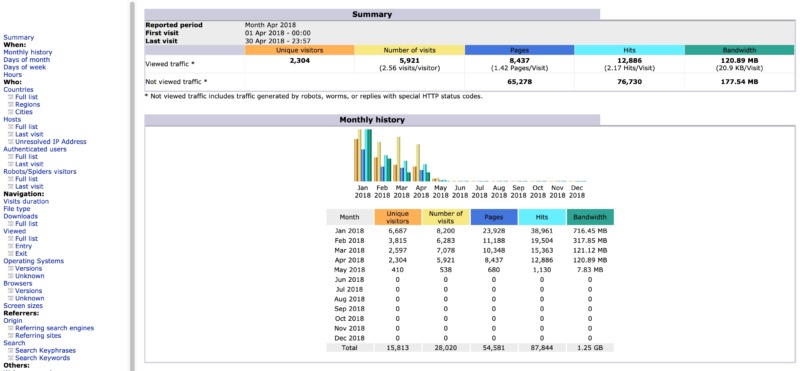Click the 65,278 not viewed pages value
This screenshot has height=371, width=800.
pyautogui.click(x=519, y=82)
